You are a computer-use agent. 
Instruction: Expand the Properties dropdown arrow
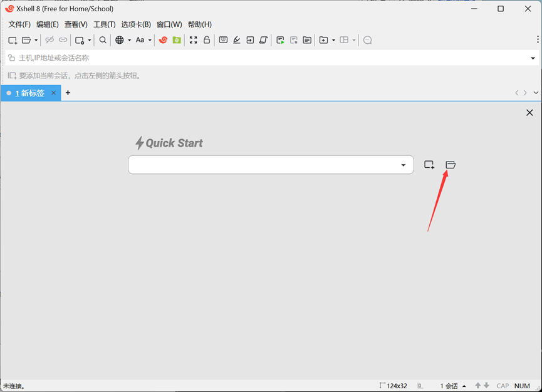(x=90, y=40)
